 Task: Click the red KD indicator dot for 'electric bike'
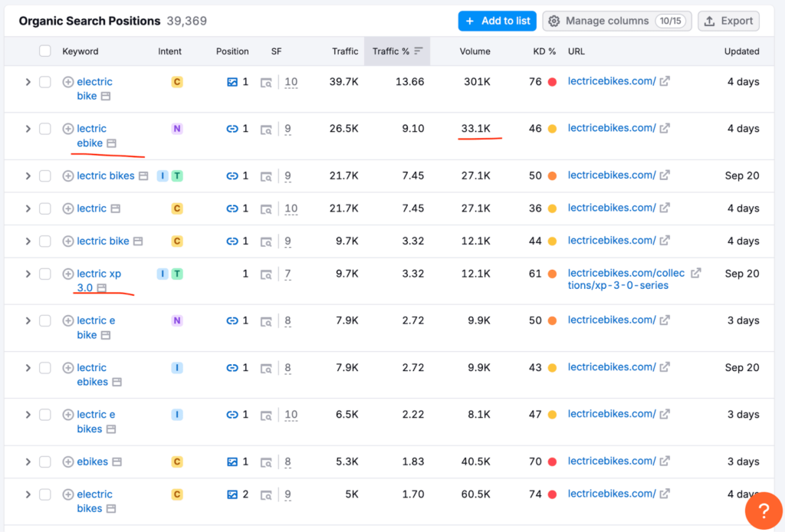click(552, 82)
